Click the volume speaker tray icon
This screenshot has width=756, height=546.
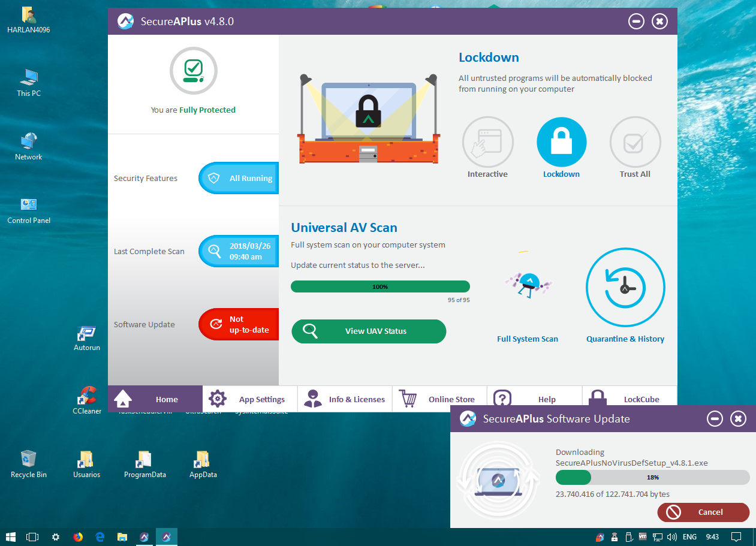(672, 537)
